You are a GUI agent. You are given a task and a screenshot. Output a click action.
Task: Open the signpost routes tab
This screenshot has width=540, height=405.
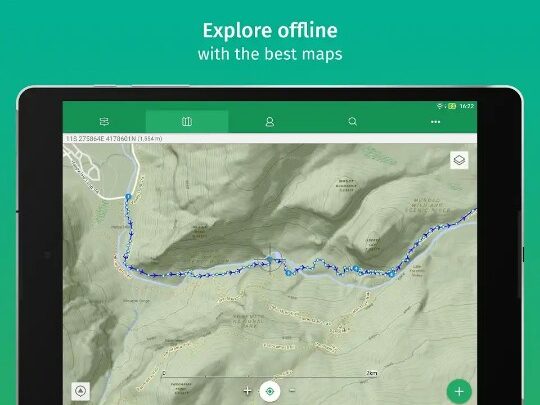click(104, 122)
